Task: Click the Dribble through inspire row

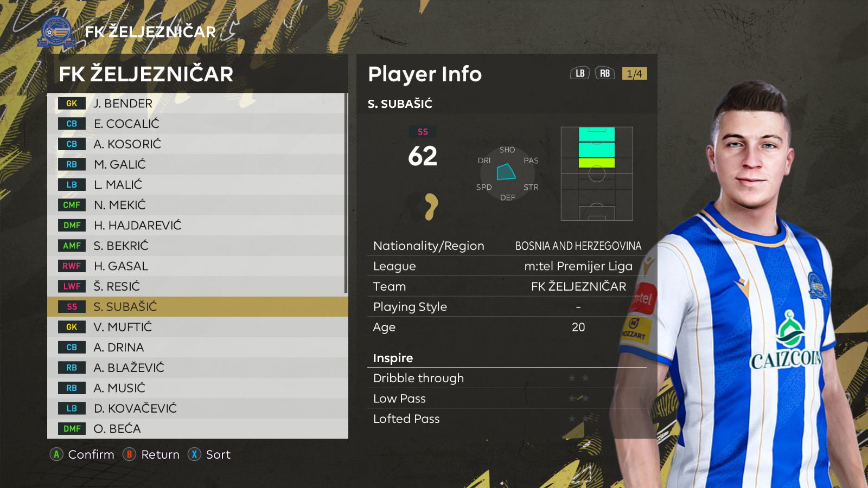Action: coord(507,378)
